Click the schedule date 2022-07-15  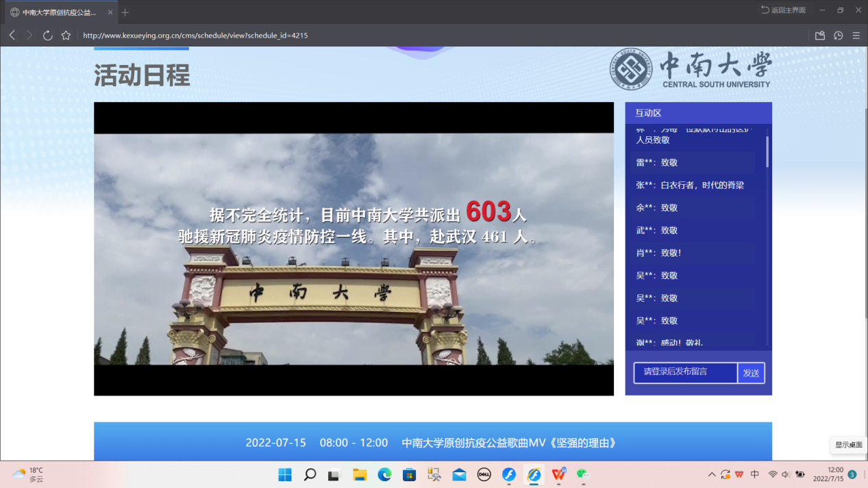pyautogui.click(x=275, y=443)
